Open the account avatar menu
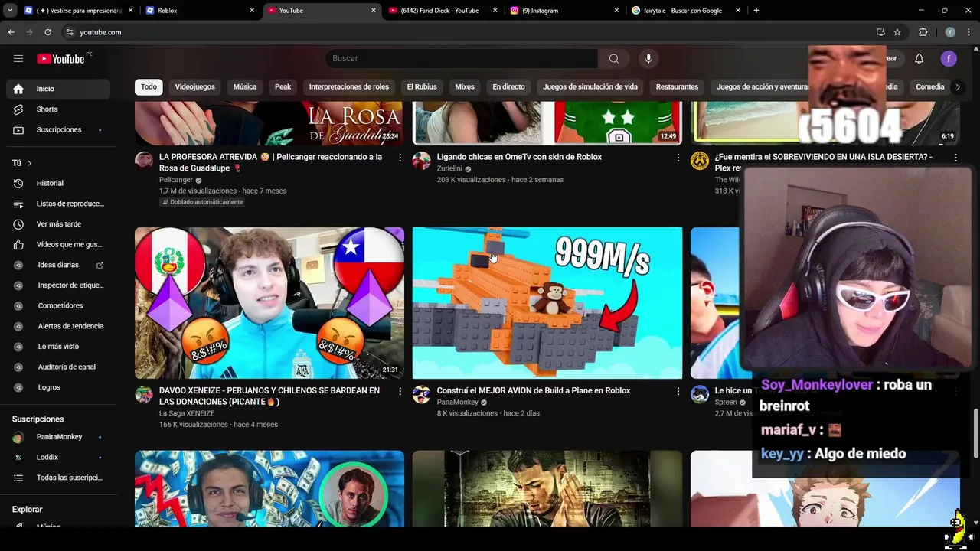The image size is (980, 551). (949, 59)
